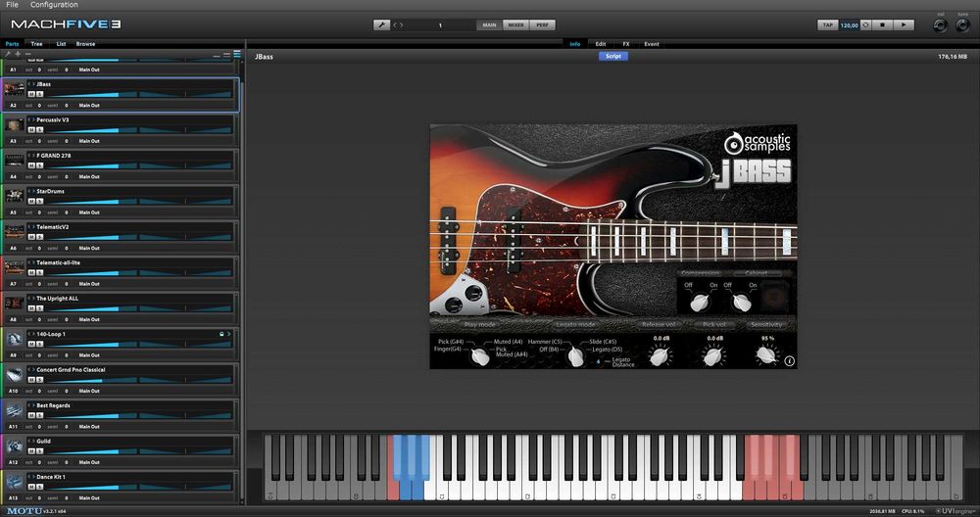
Task: Click Best Regards part icon
Action: coord(15,410)
